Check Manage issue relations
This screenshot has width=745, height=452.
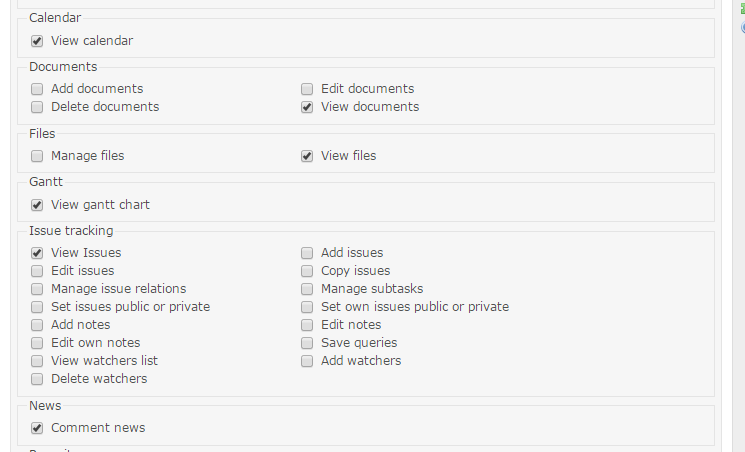pyautogui.click(x=37, y=289)
